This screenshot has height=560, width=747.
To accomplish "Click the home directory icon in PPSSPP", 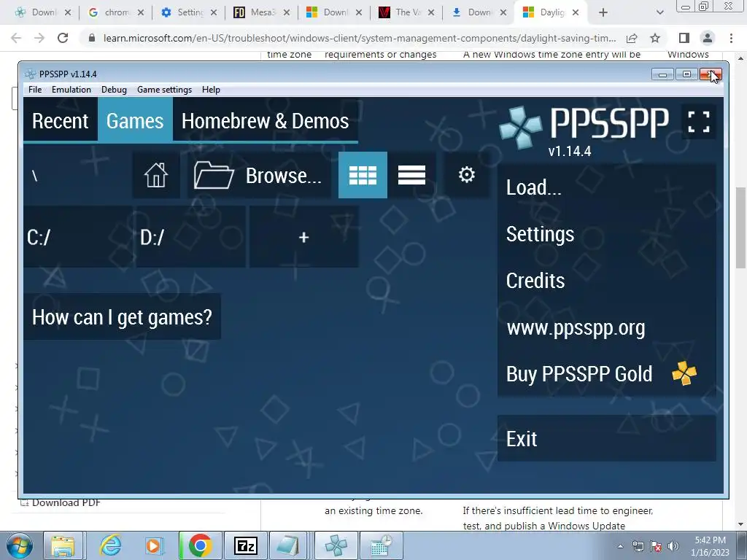I will click(x=156, y=175).
